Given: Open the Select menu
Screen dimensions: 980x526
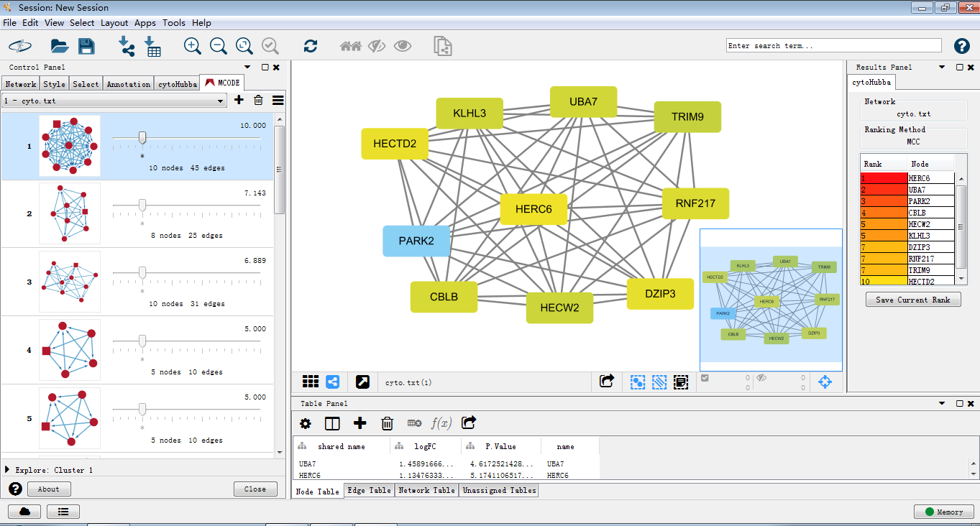Looking at the screenshot, I should pyautogui.click(x=82, y=23).
